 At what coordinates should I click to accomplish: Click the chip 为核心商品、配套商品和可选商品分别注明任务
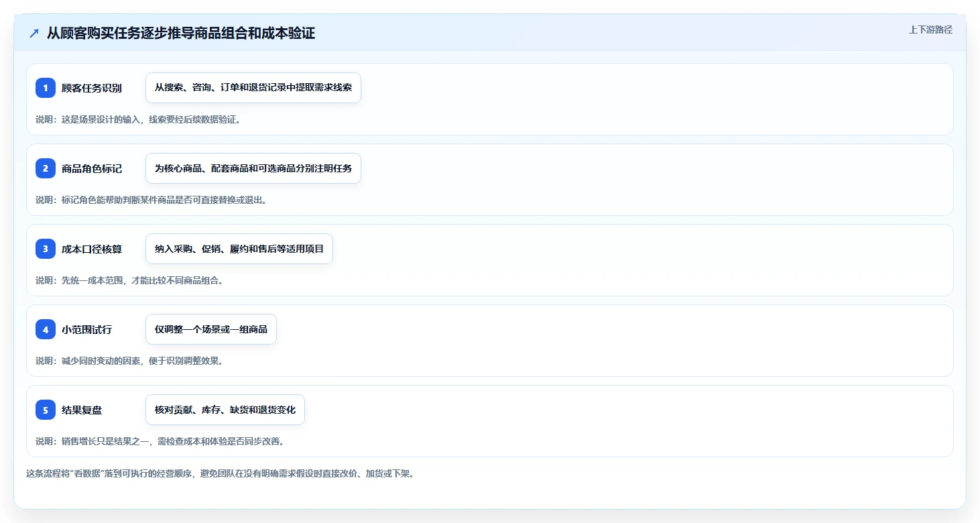[x=253, y=168]
